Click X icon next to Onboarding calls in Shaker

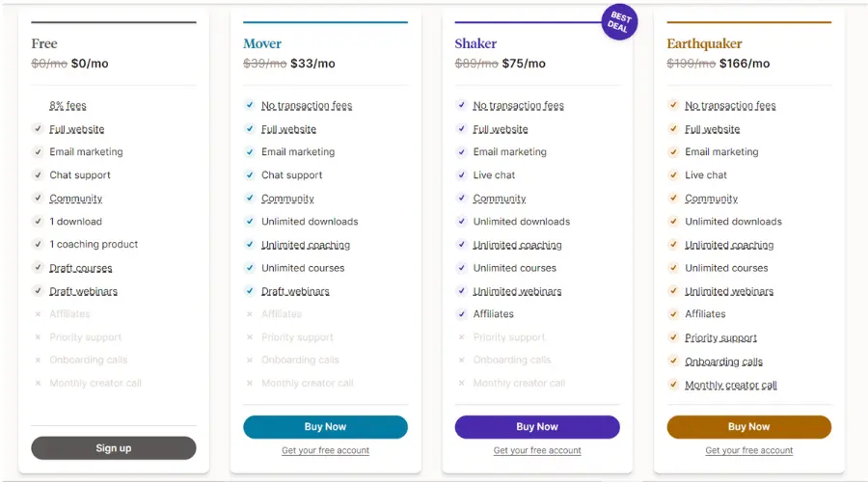[x=462, y=360]
